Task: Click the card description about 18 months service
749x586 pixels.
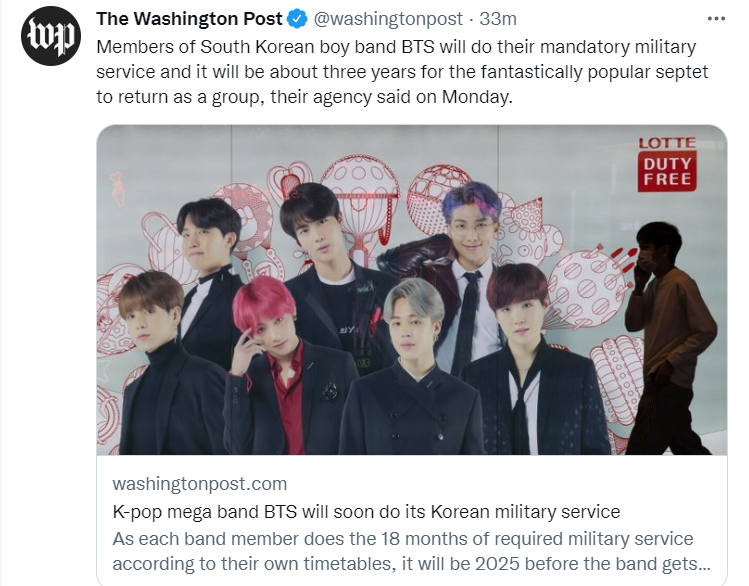Action: coord(412,551)
